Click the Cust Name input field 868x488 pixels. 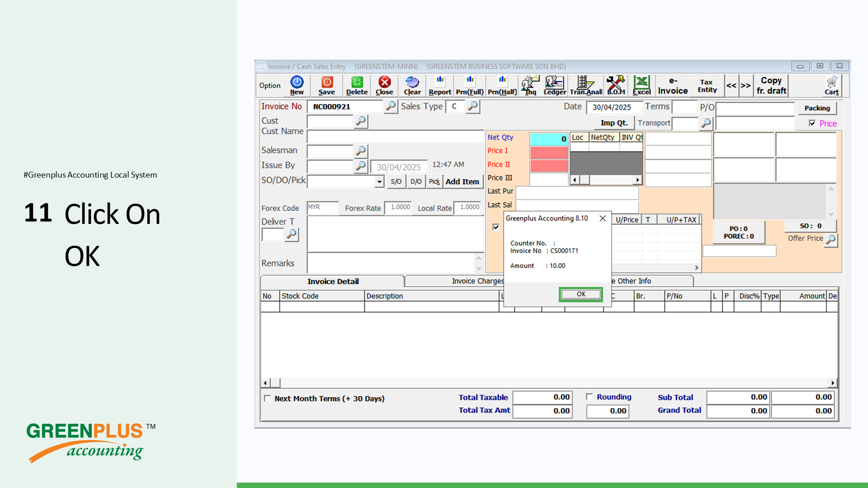pyautogui.click(x=395, y=136)
